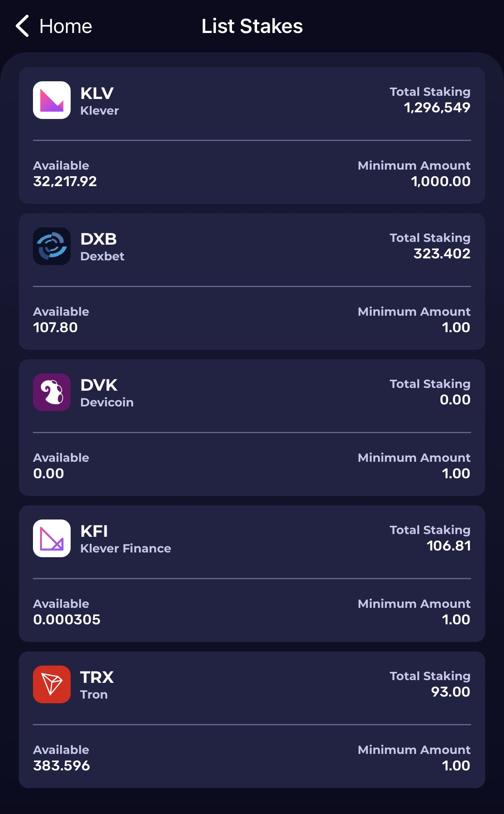Select the red TRX Tron logo
504x814 pixels.
pyautogui.click(x=52, y=684)
